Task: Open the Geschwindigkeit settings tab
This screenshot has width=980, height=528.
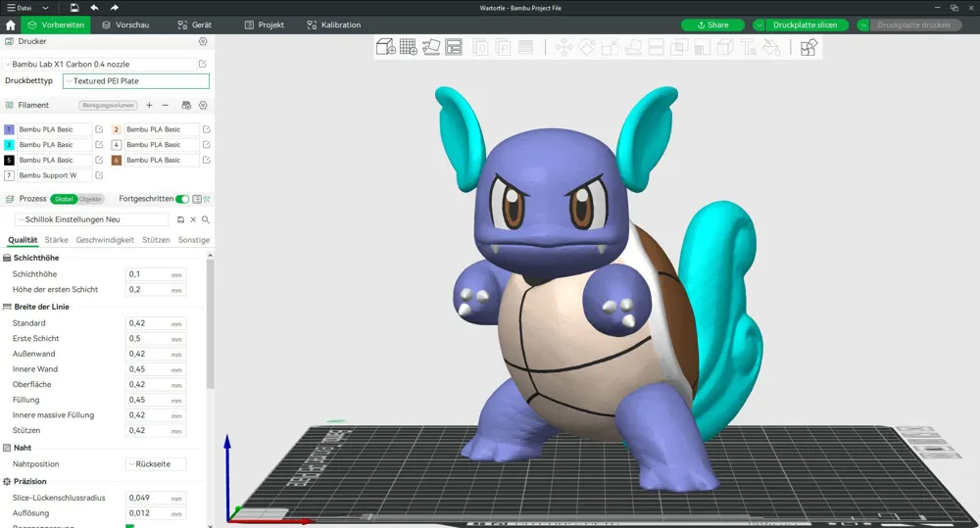Action: (x=105, y=240)
